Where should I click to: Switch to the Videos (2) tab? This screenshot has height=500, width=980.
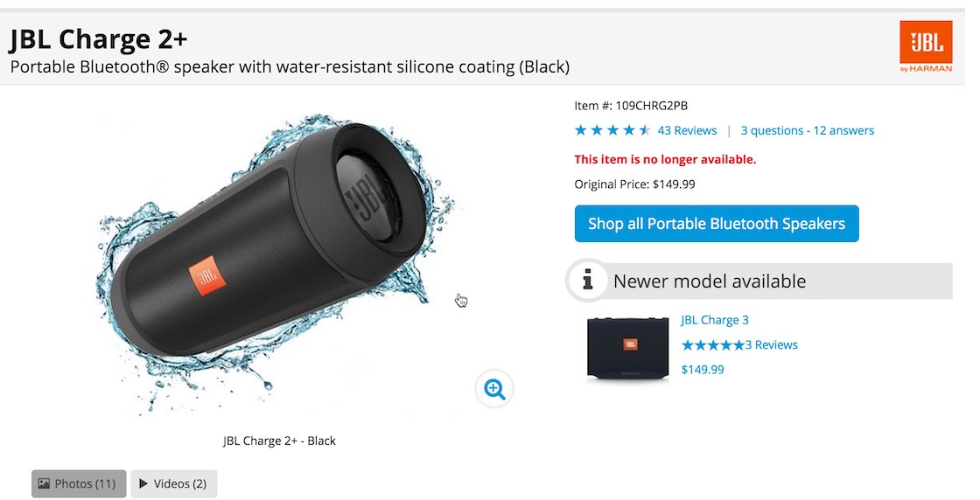pos(173,483)
